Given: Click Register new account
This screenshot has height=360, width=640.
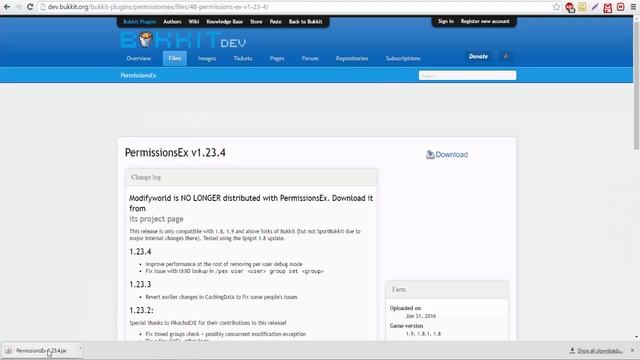Looking at the screenshot, I should tap(485, 21).
